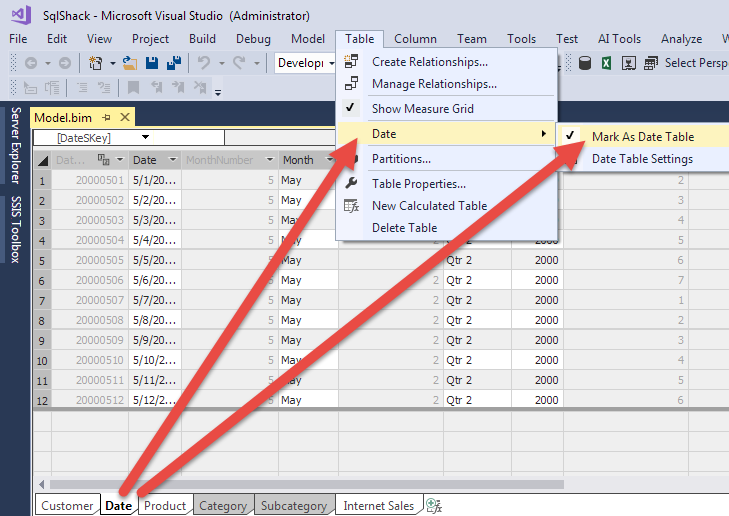This screenshot has width=729, height=516.
Task: Toggle the Mark As Date Table checkmark
Action: click(570, 136)
